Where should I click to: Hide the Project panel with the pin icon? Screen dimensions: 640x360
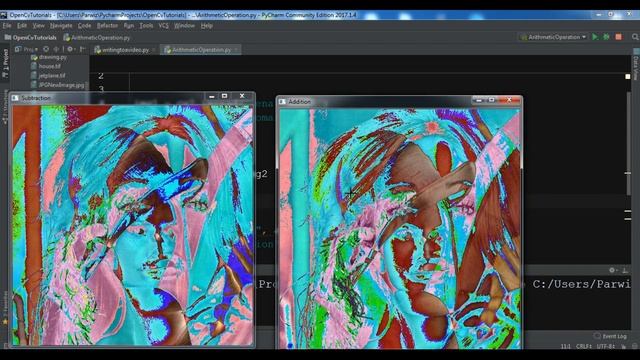pos(83,49)
